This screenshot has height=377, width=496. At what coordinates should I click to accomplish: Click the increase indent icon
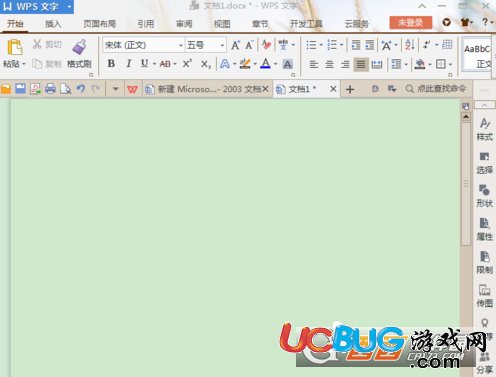tap(369, 45)
